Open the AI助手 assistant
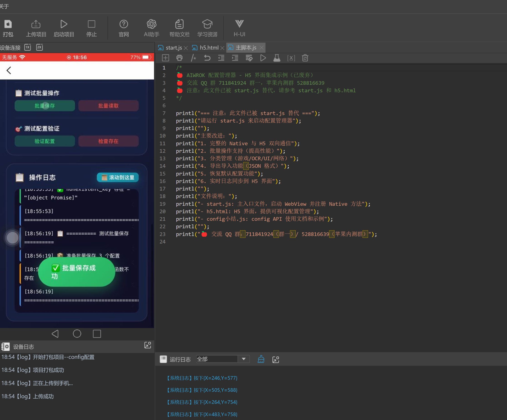Image resolution: width=507 pixels, height=420 pixels. pos(151,24)
